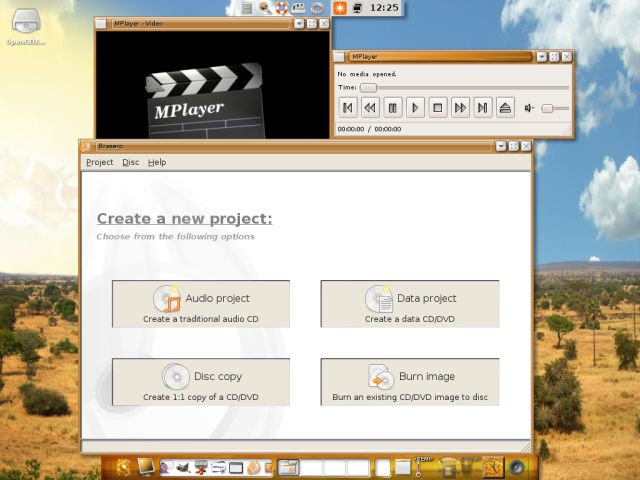Start an Audio project in Brasero
640x480 pixels.
click(x=201, y=304)
